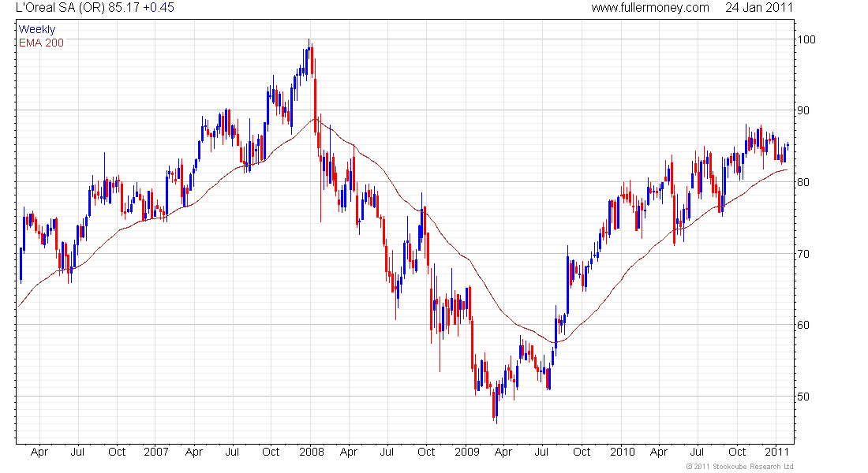Click the 90 price axis label
Screen dimensions: 868x473
[x=803, y=110]
